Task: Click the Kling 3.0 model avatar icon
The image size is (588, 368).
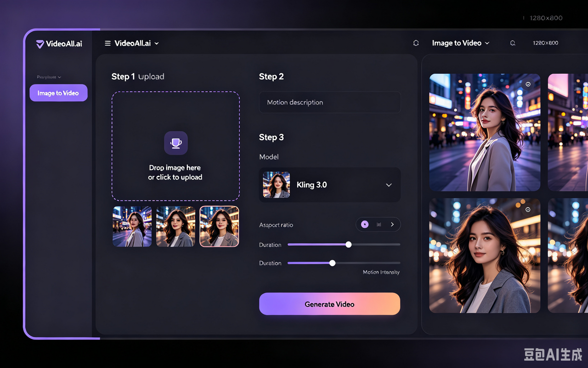Action: pyautogui.click(x=276, y=185)
